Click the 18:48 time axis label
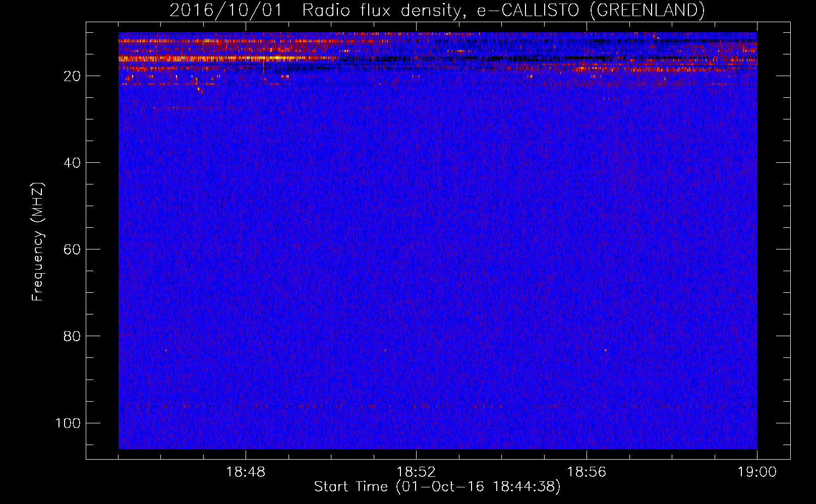 tap(246, 472)
